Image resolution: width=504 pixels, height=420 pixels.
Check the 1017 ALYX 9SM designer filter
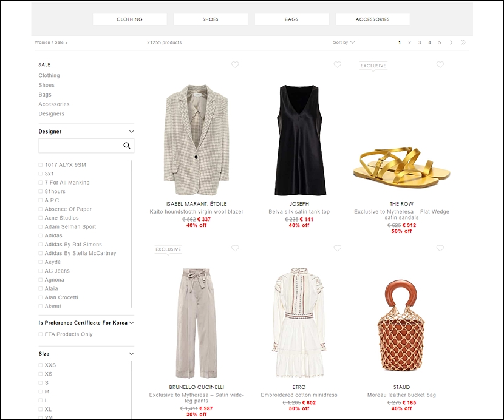click(x=41, y=165)
